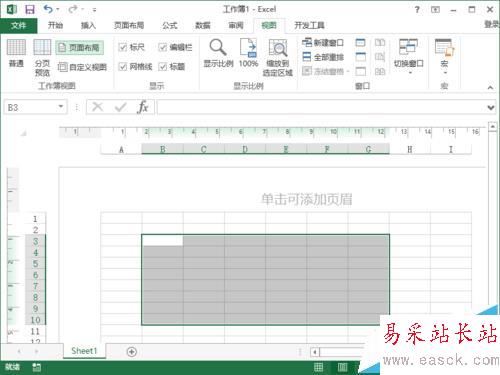Click the Select All corner triangle
Screen dimensions: 500x375
[23, 133]
